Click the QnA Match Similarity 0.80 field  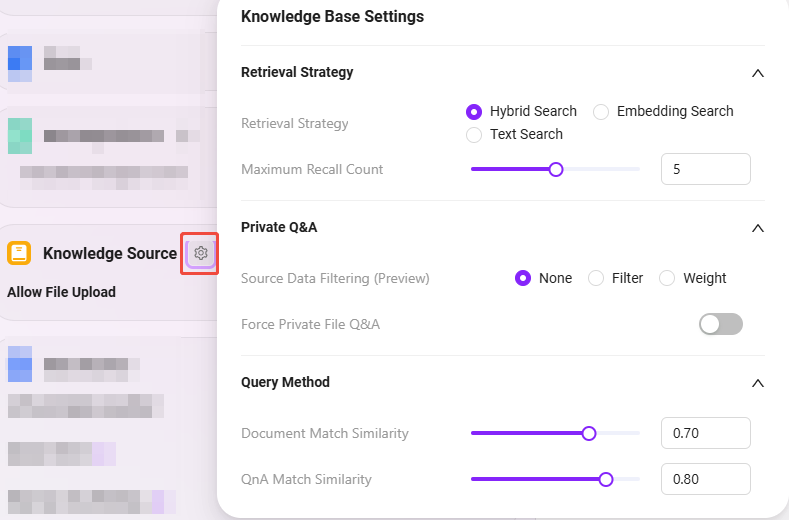coord(705,479)
